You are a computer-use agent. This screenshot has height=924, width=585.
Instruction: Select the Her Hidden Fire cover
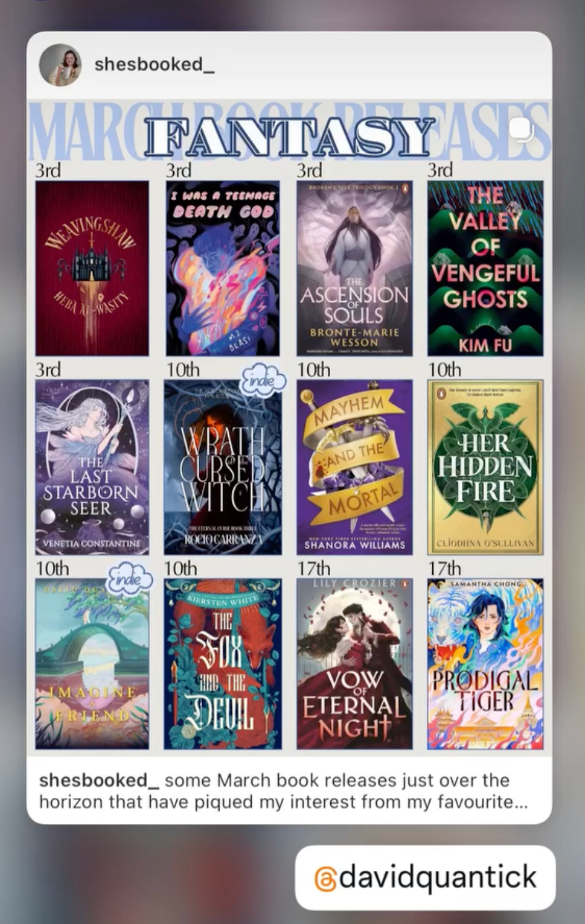point(485,467)
